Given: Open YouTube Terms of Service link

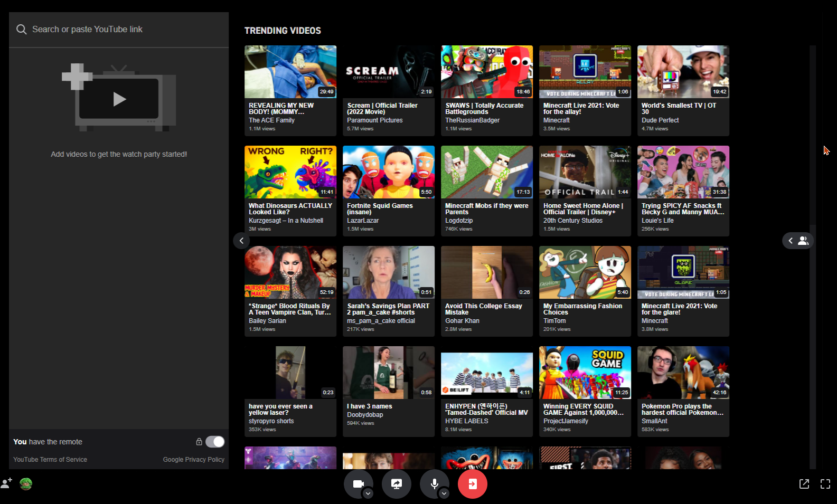Looking at the screenshot, I should coord(50,460).
